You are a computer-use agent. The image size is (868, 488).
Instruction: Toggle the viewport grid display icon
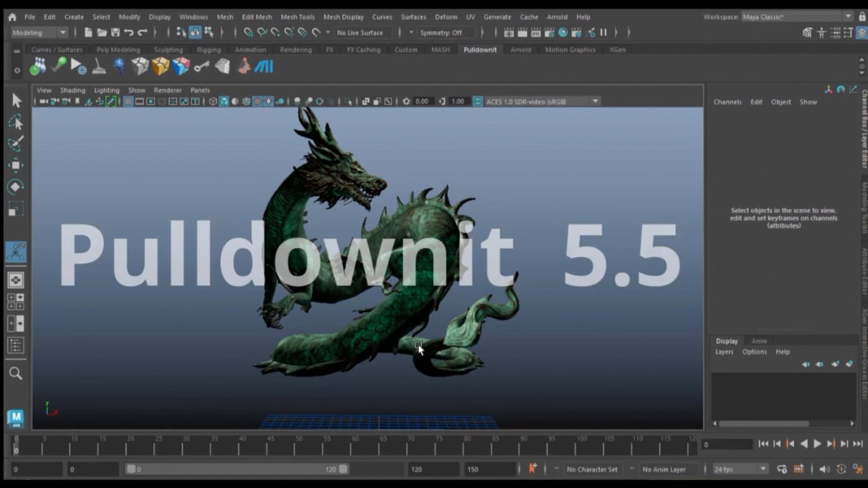pos(127,102)
